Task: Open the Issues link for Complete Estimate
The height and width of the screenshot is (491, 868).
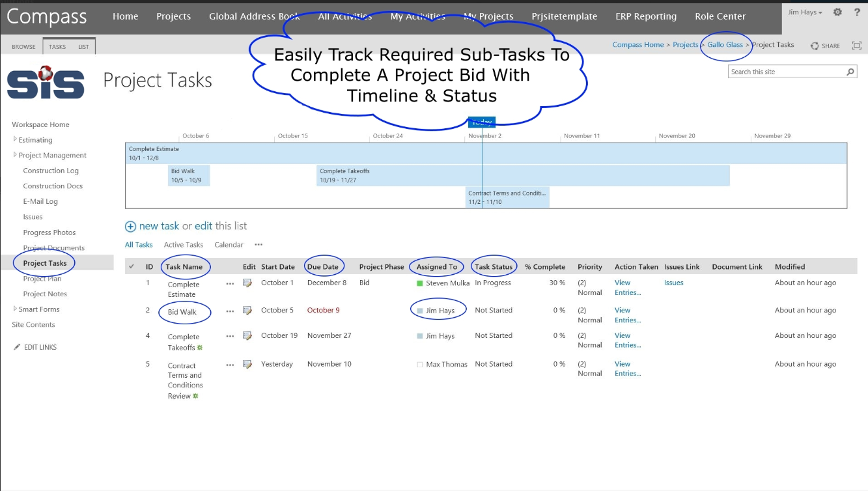Action: (673, 283)
